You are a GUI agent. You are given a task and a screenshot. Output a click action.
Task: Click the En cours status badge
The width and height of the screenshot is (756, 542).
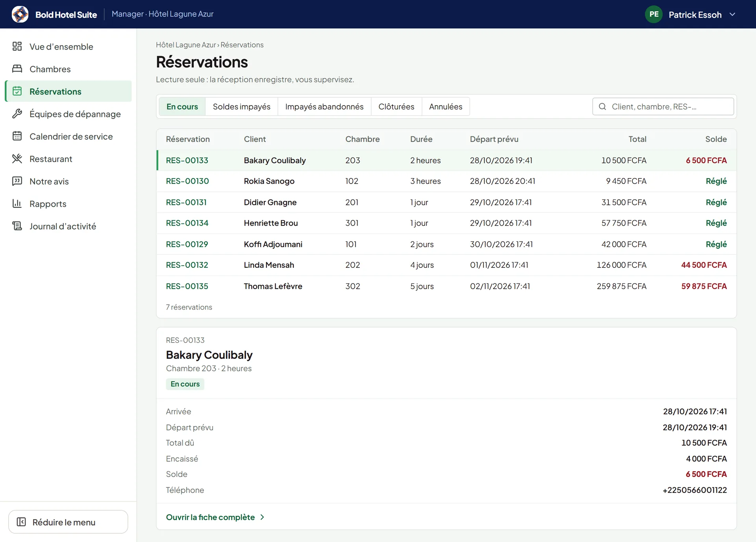pyautogui.click(x=185, y=384)
